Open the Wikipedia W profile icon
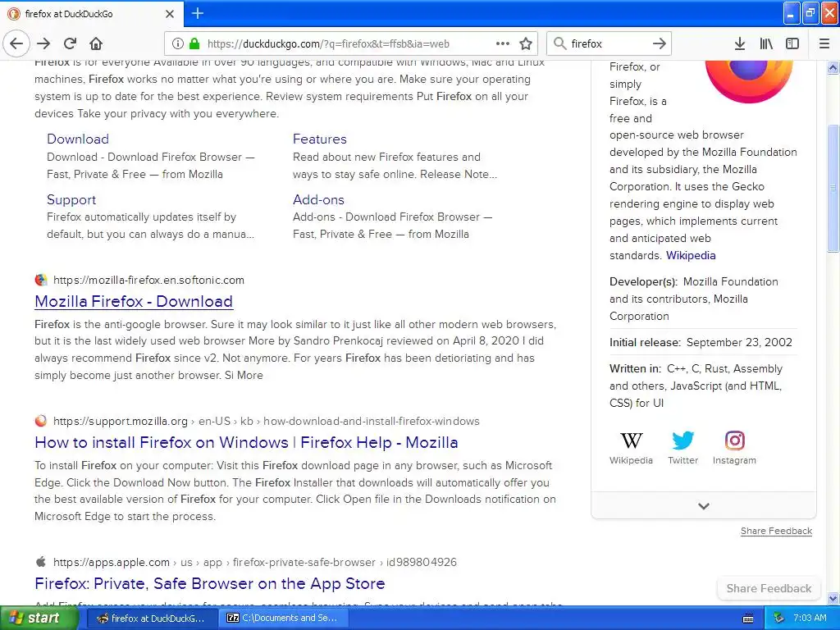The height and width of the screenshot is (630, 840). (x=631, y=441)
